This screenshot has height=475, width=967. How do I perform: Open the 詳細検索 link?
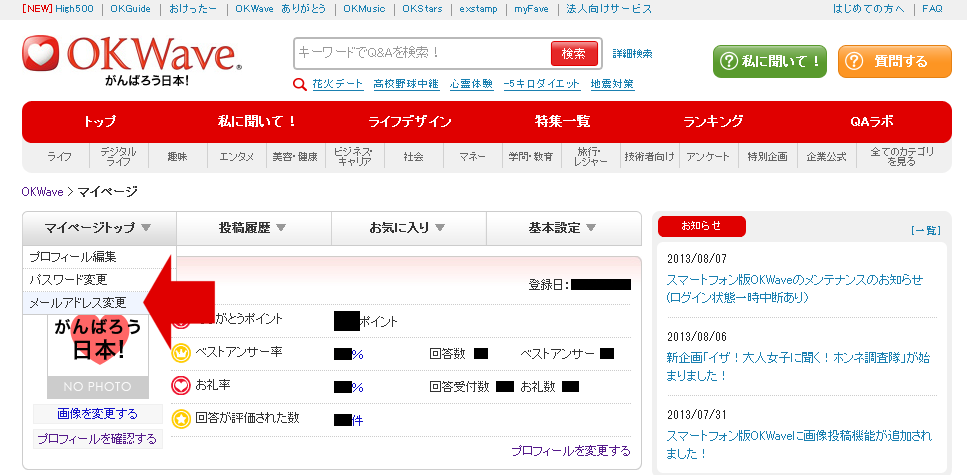tap(632, 54)
